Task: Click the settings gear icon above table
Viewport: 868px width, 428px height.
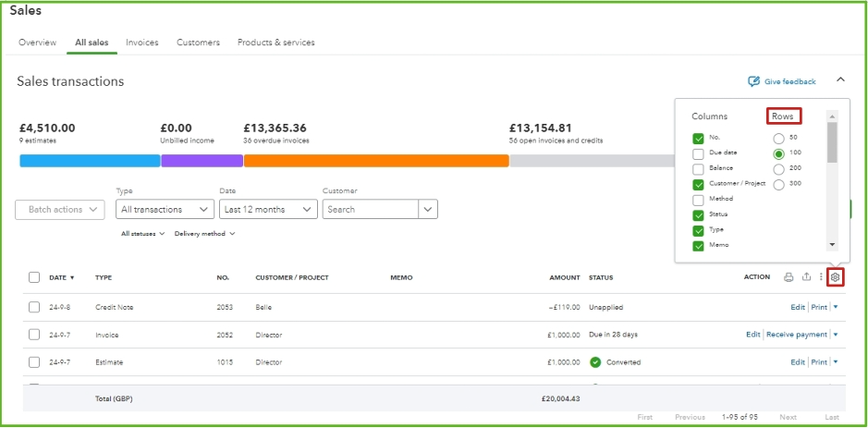Action: pos(835,277)
